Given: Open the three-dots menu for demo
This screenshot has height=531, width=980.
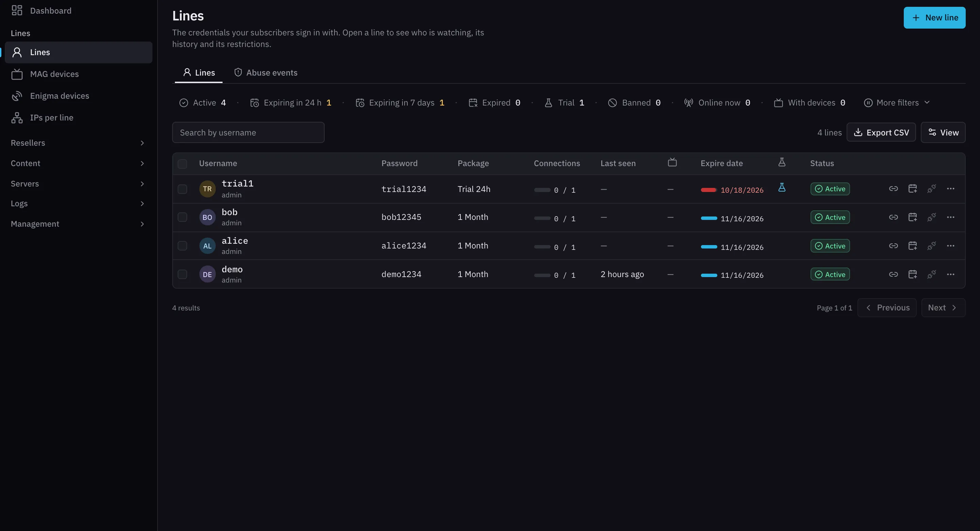Looking at the screenshot, I should coord(950,274).
